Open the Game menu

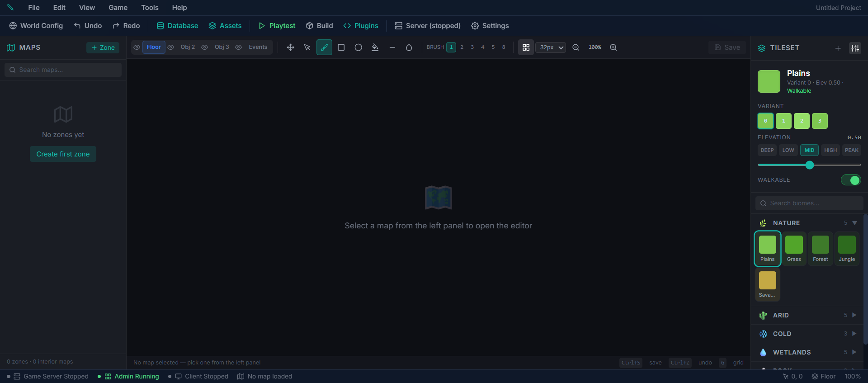coord(118,8)
